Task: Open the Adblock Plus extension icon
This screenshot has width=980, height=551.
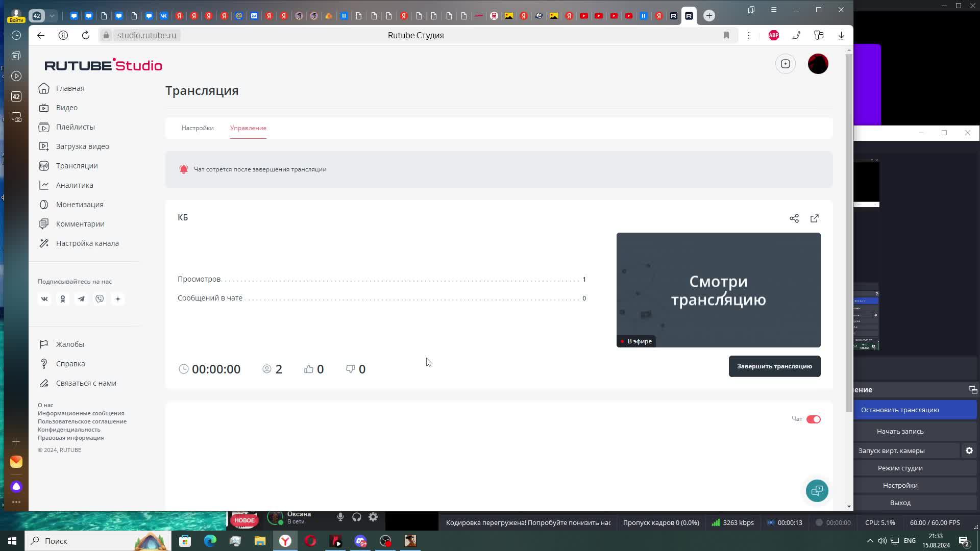Action: click(x=773, y=35)
